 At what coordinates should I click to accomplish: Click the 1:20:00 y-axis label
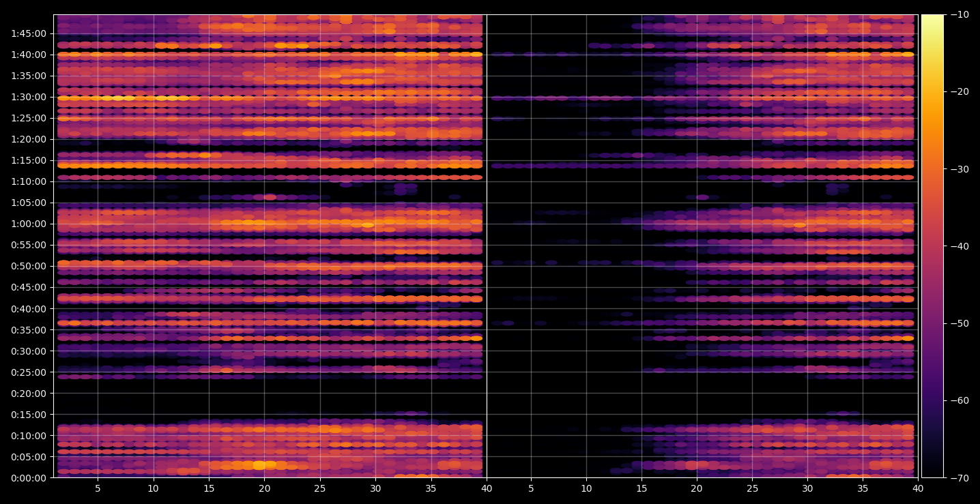click(x=28, y=139)
